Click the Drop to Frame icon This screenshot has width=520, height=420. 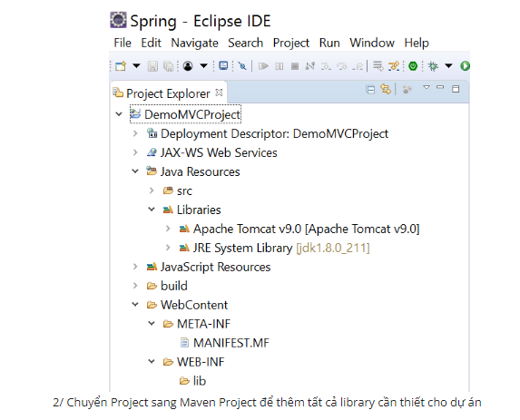(x=378, y=66)
